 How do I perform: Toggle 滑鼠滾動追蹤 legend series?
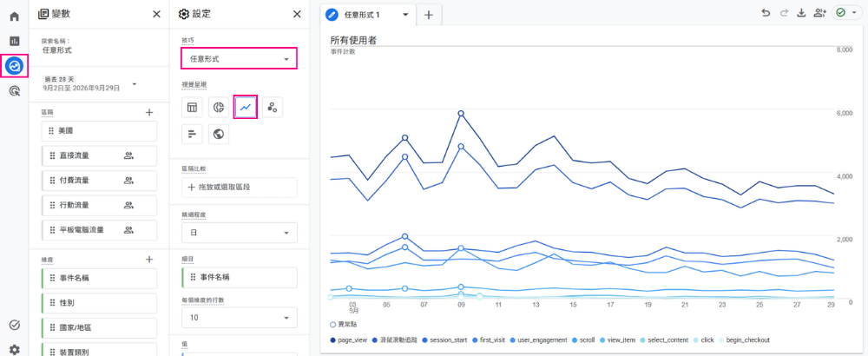point(394,340)
